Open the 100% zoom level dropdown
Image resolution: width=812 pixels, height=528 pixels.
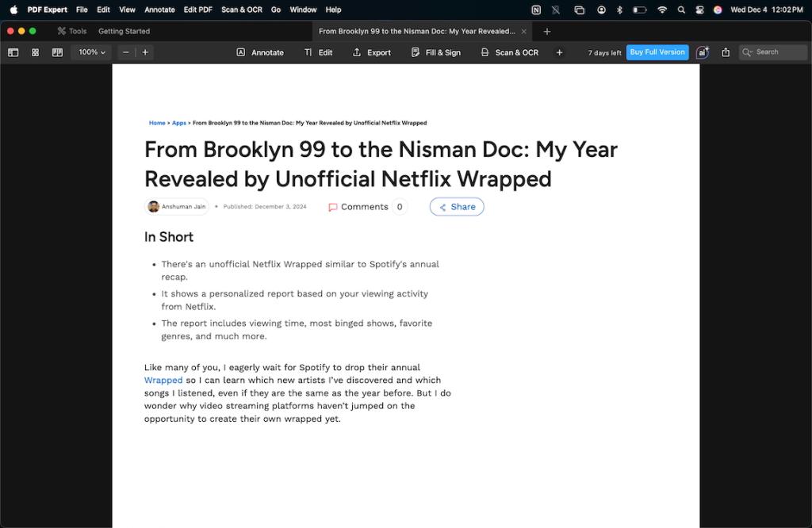click(x=92, y=52)
